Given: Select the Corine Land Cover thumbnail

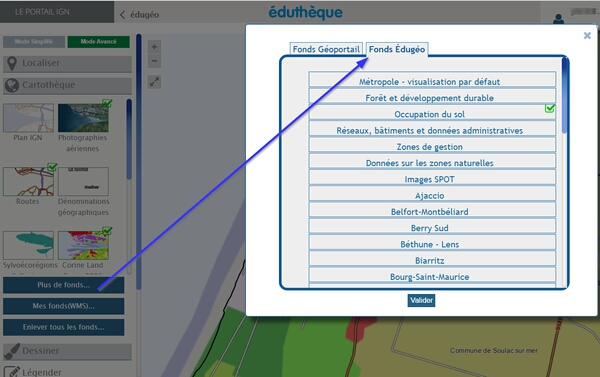Looking at the screenshot, I should point(83,245).
